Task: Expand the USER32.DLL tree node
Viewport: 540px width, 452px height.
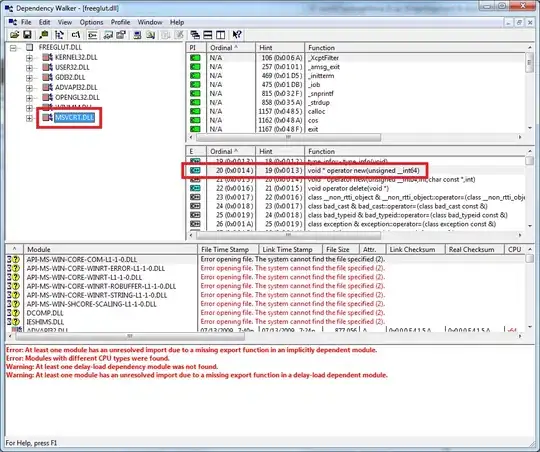Action: (x=29, y=68)
